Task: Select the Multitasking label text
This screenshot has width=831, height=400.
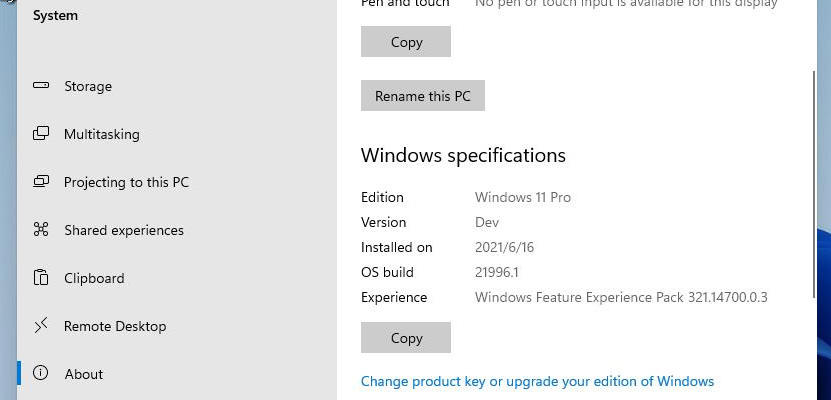Action: tap(102, 135)
